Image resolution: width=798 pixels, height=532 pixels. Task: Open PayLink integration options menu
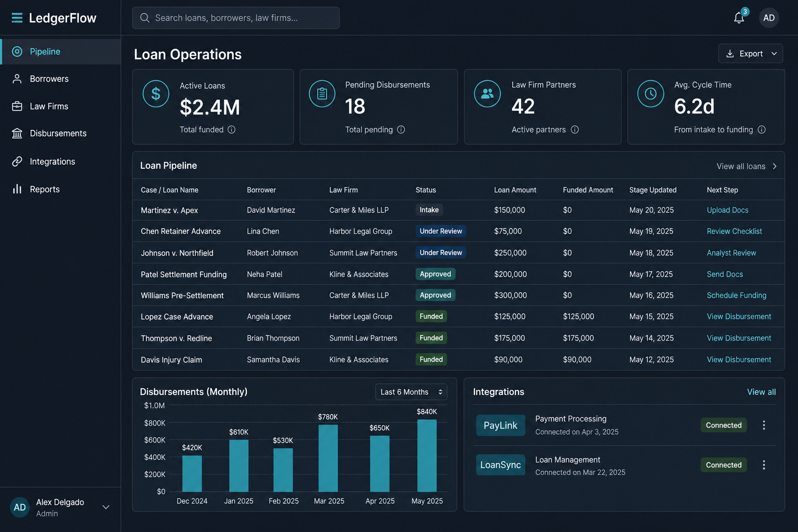[x=764, y=425]
